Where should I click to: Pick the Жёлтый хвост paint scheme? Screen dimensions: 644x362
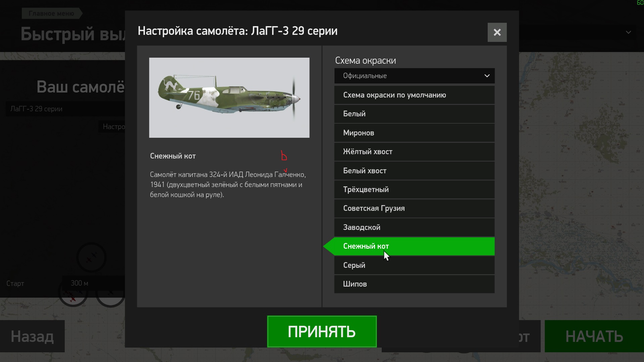pos(414,152)
